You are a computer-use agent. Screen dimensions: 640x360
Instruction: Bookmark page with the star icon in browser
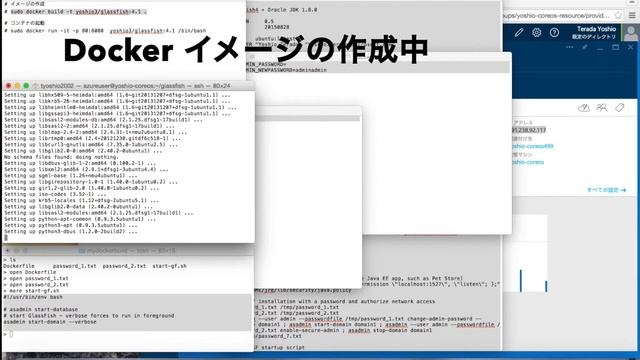tap(618, 16)
